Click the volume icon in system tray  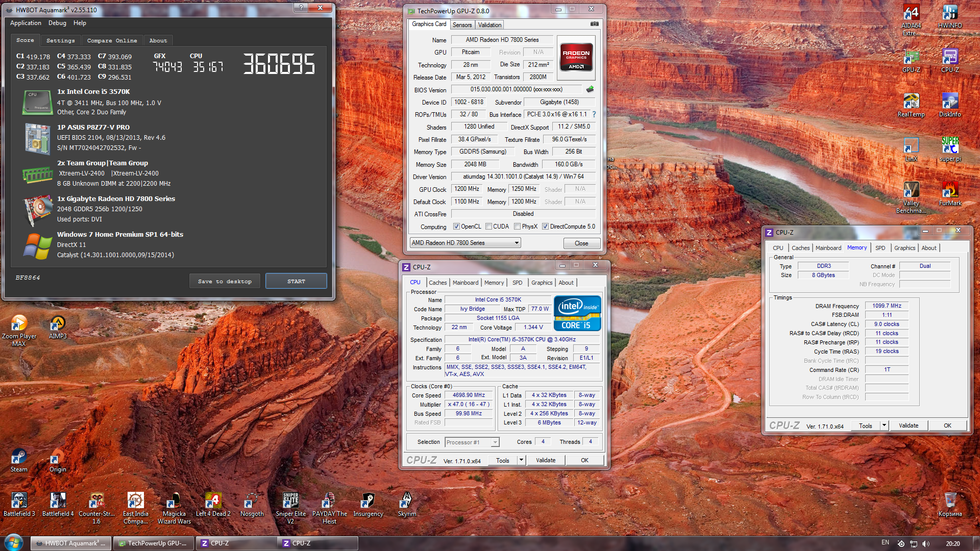click(926, 543)
